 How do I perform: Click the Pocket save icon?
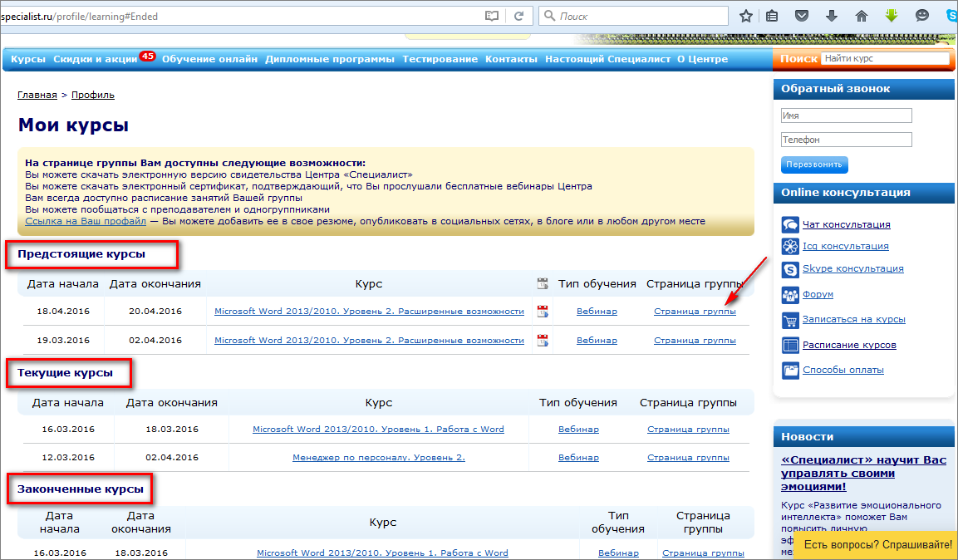pyautogui.click(x=802, y=16)
